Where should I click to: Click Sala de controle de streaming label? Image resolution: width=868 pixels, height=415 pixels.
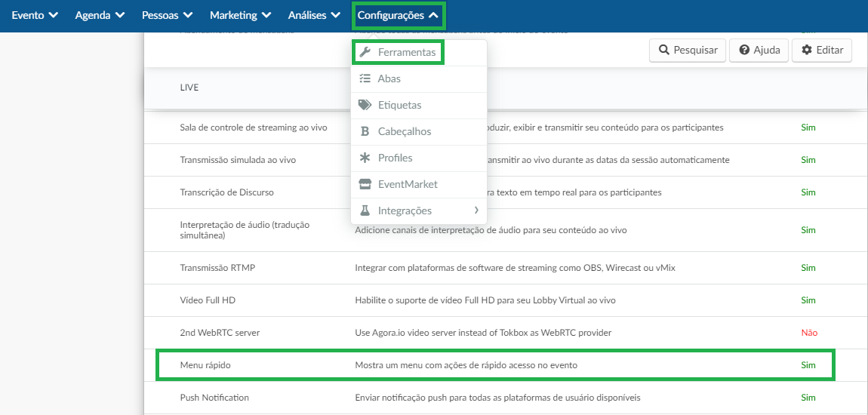[x=254, y=128]
